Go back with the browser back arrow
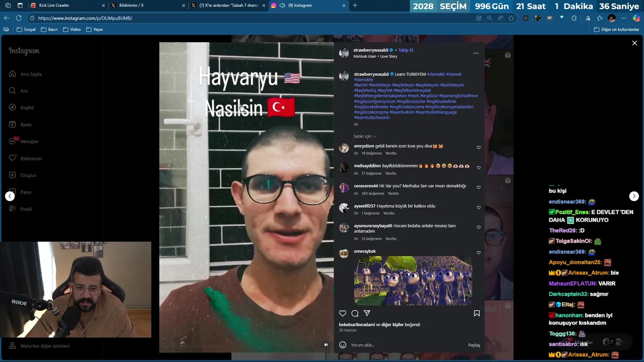Image resolution: width=644 pixels, height=362 pixels. click(7, 18)
